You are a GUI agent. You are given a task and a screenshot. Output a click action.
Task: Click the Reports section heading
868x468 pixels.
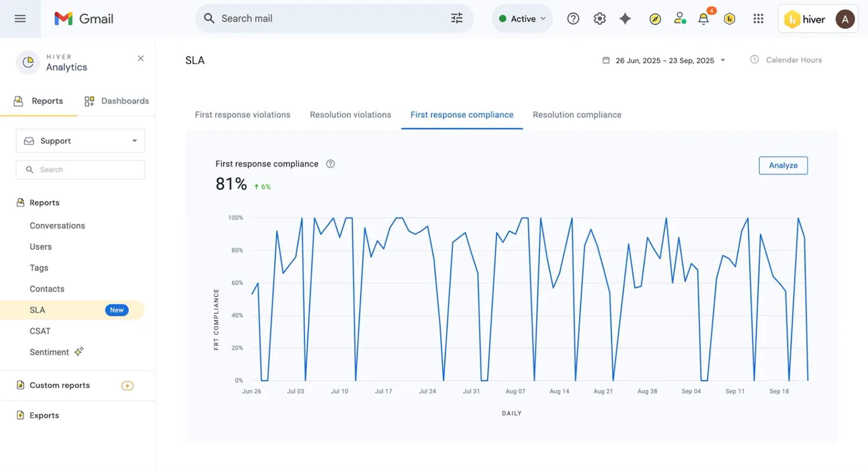[x=44, y=202]
